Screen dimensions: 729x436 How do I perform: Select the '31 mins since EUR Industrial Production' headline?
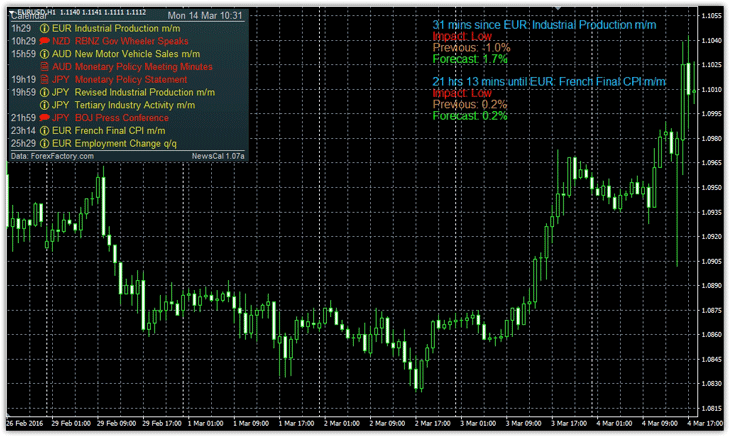[x=544, y=23]
